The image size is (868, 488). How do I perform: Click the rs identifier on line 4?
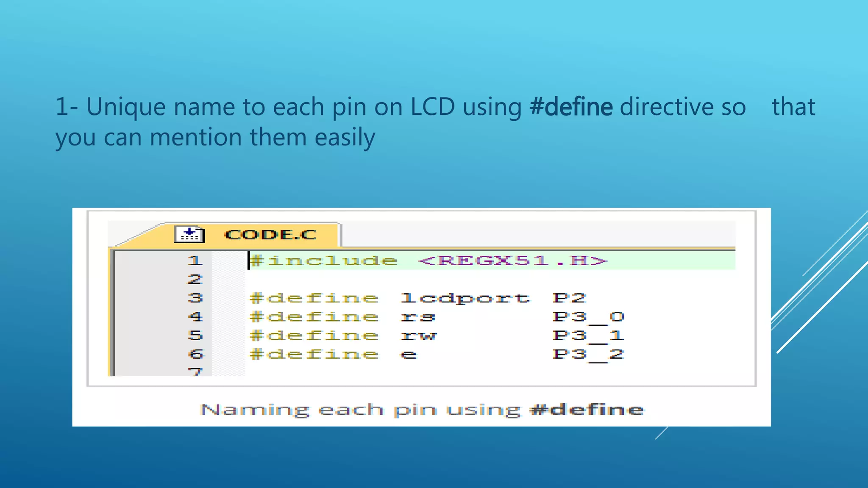coord(418,317)
